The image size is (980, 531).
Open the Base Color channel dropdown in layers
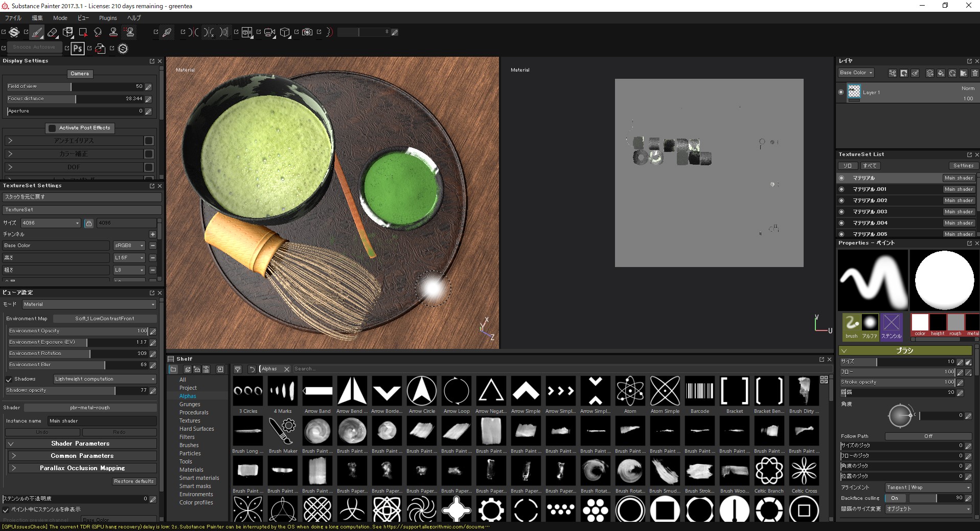point(856,73)
